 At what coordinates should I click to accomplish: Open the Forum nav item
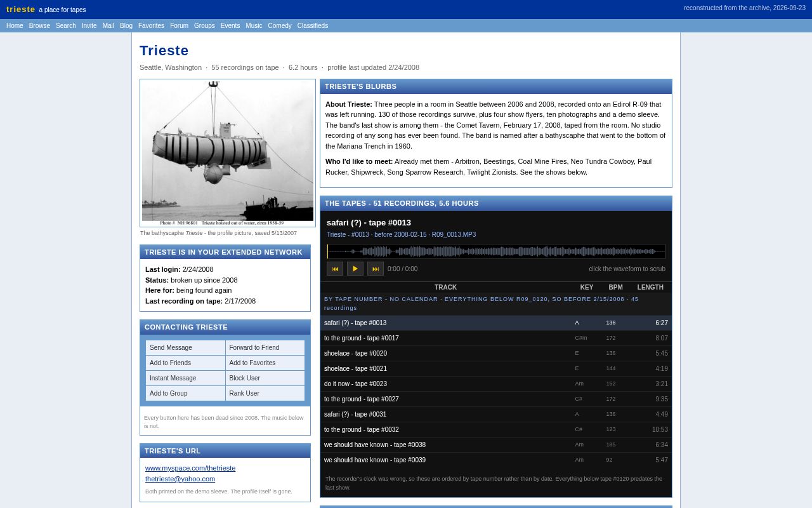click(x=179, y=26)
